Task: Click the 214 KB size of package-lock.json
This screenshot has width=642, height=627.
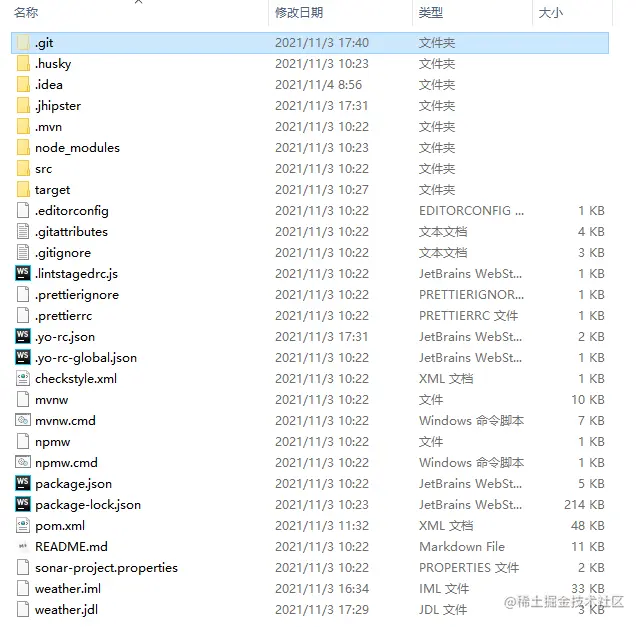Action: (584, 505)
